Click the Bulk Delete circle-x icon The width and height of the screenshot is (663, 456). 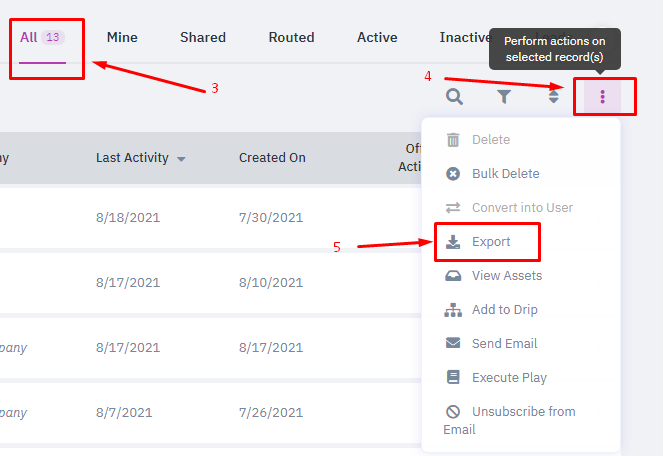(x=453, y=173)
